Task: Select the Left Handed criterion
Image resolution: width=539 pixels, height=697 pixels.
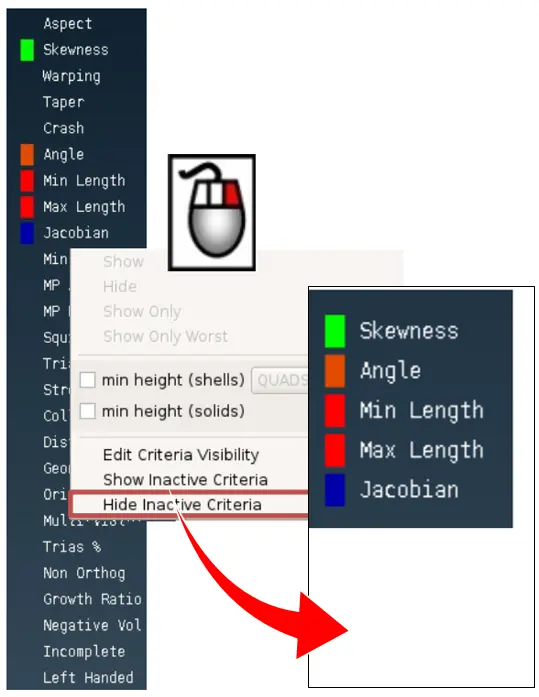Action: (x=88, y=678)
